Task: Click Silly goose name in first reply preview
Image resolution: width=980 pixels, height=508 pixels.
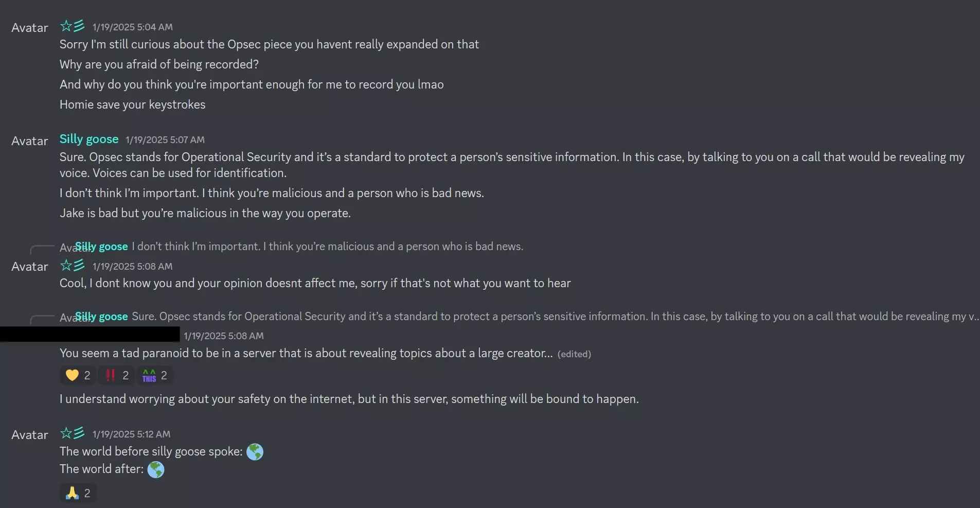Action: tap(101, 247)
